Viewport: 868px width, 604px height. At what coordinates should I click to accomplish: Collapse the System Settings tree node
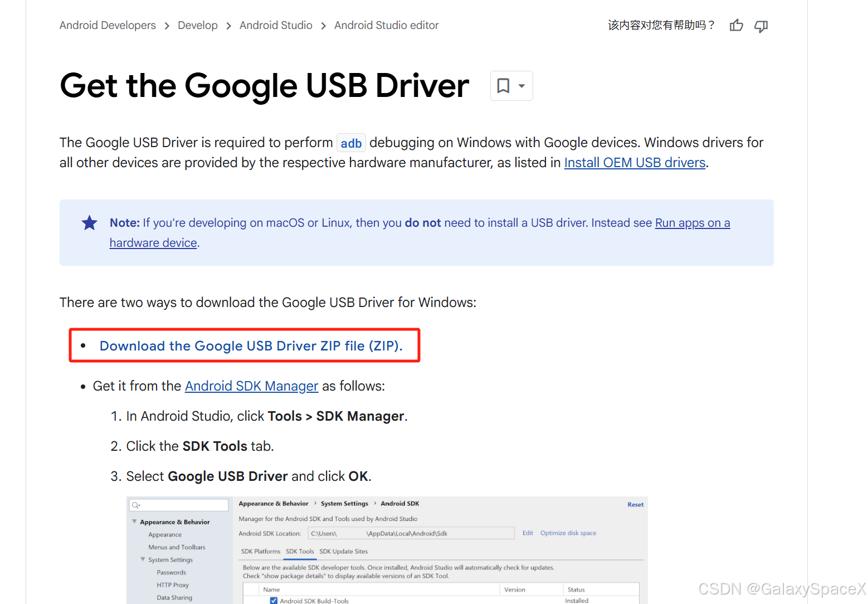[x=143, y=559]
